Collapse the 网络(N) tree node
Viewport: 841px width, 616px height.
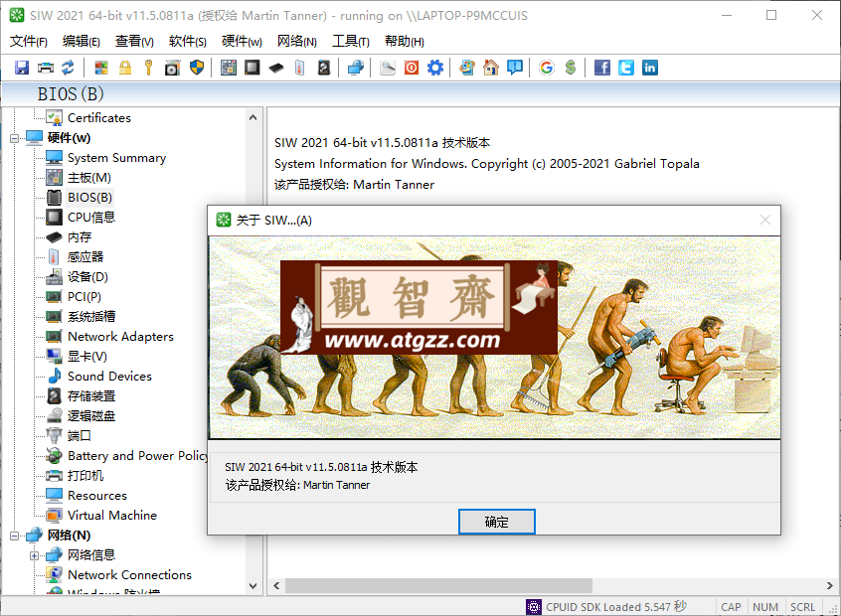click(15, 536)
